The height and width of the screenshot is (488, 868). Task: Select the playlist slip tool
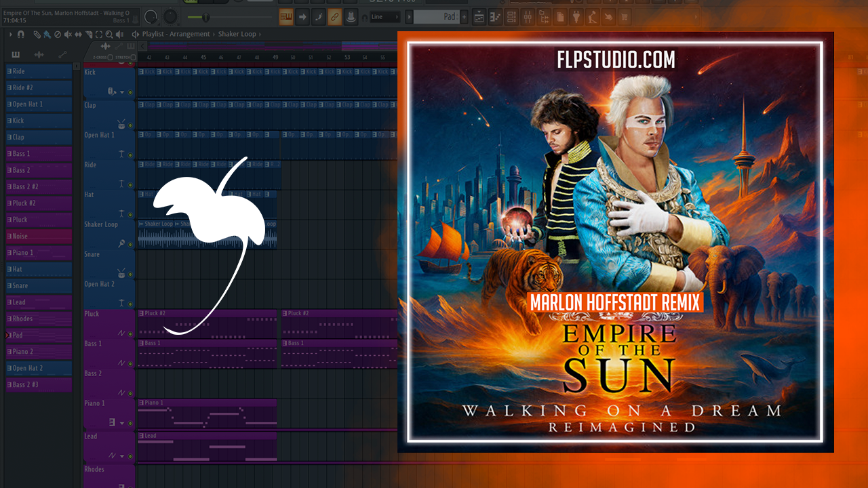click(x=79, y=34)
